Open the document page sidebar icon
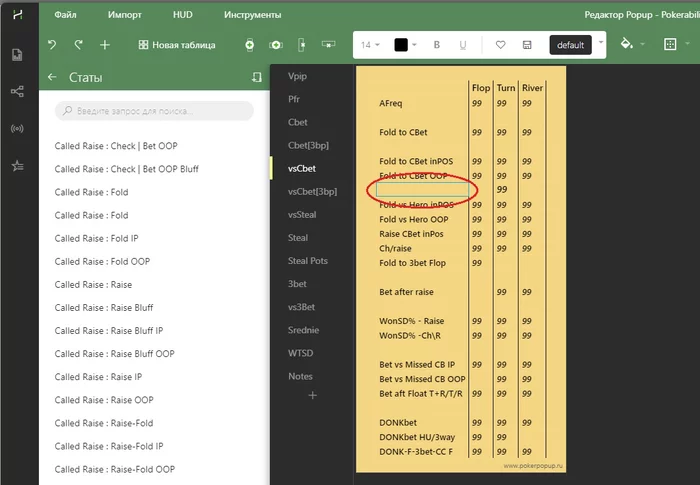 (17, 55)
